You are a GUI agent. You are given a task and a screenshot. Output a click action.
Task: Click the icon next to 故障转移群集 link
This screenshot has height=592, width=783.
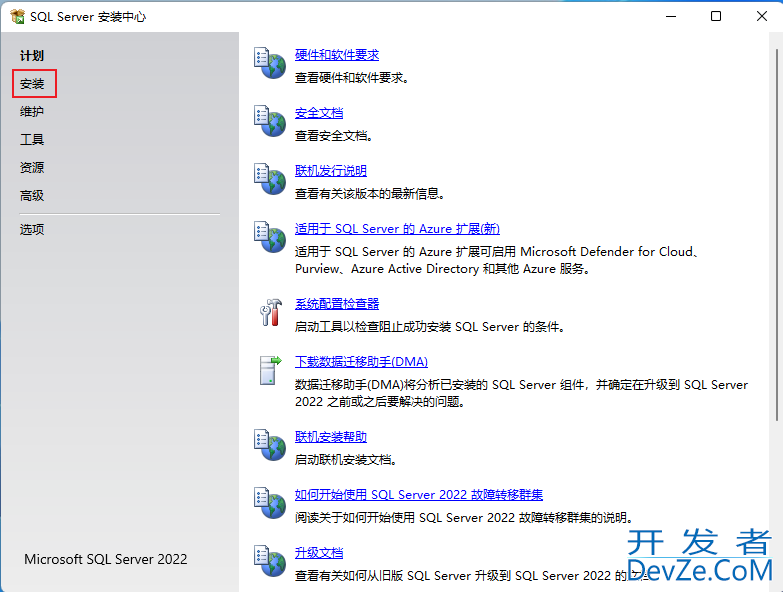(270, 503)
